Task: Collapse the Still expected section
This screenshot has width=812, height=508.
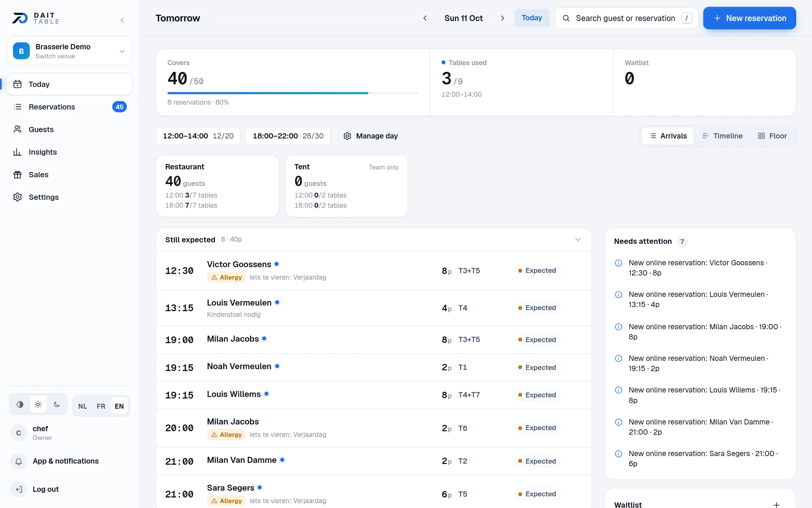Action: point(578,240)
